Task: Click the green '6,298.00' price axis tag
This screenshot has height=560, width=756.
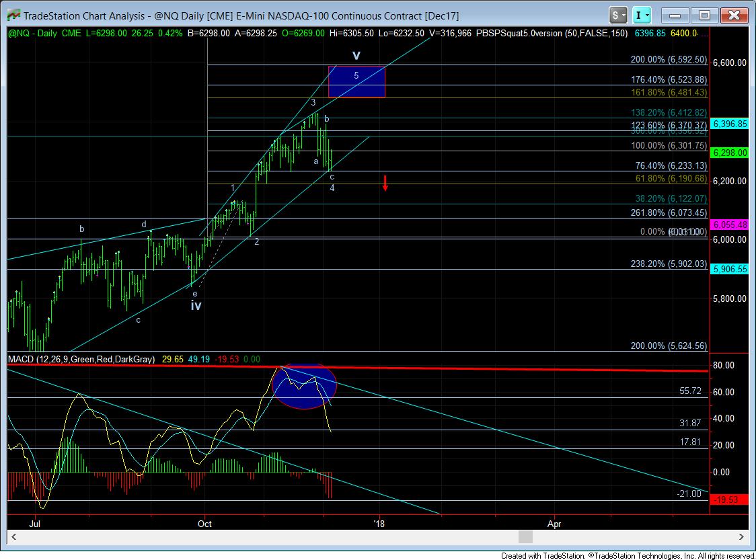Action: [730, 153]
